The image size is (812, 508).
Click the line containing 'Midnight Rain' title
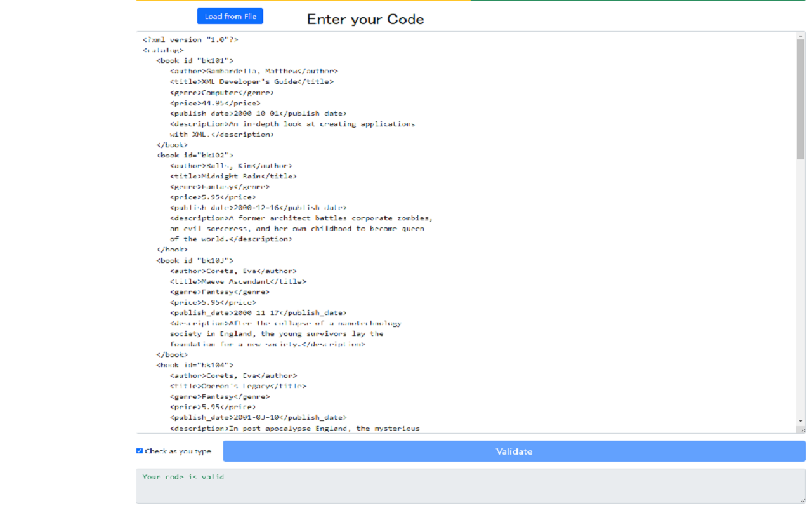[235, 176]
